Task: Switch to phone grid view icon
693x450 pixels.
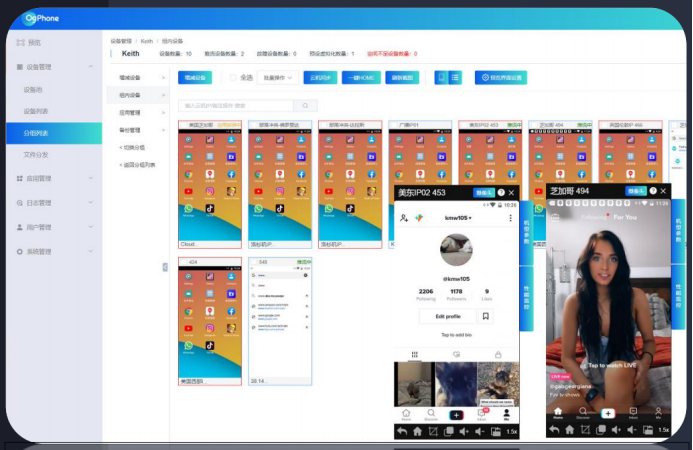Action: pos(441,78)
